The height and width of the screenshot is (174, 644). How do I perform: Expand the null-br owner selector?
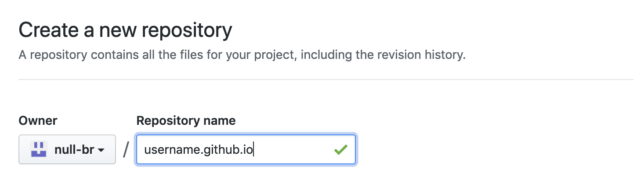67,149
